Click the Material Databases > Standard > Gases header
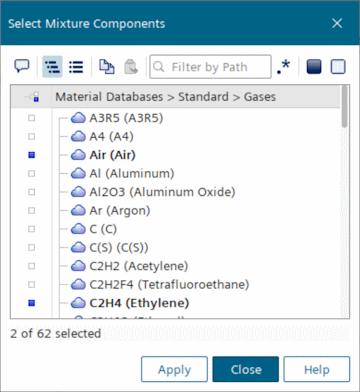 [166, 97]
